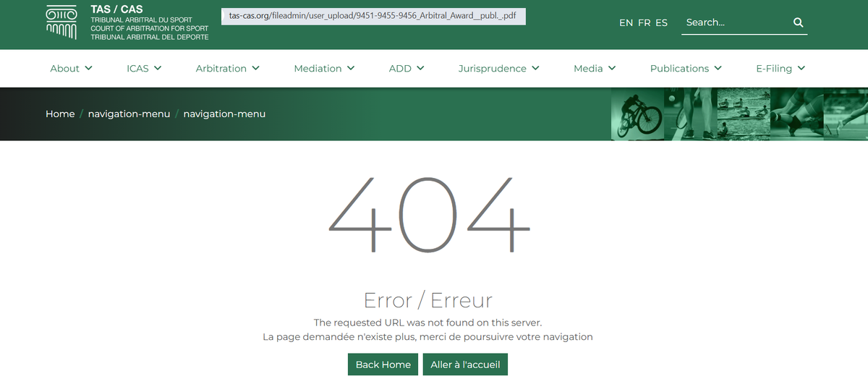Screen dimensions: 868x392
Task: Click the first navigation-menu breadcrumb
Action: (x=129, y=114)
